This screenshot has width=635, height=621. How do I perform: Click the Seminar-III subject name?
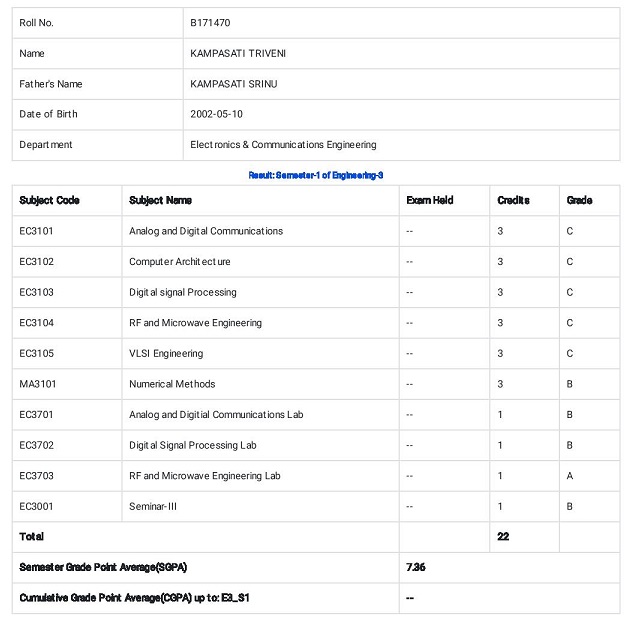click(153, 506)
